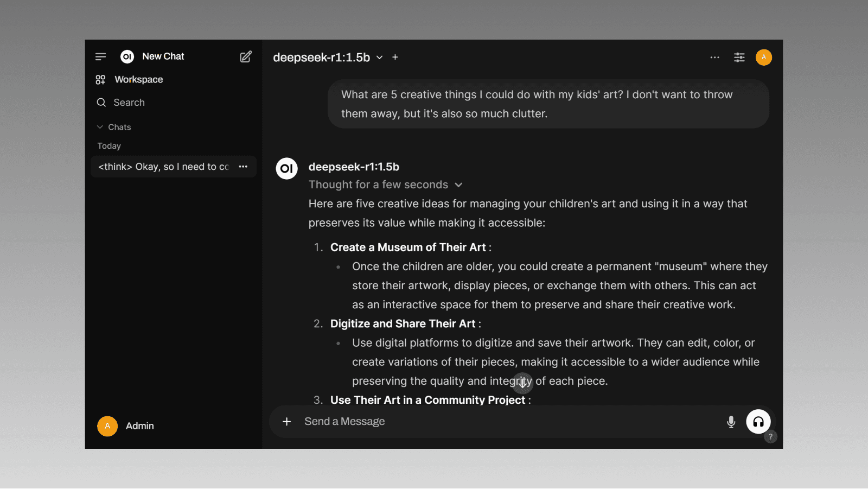
Task: Open the help question-mark button
Action: (x=770, y=436)
